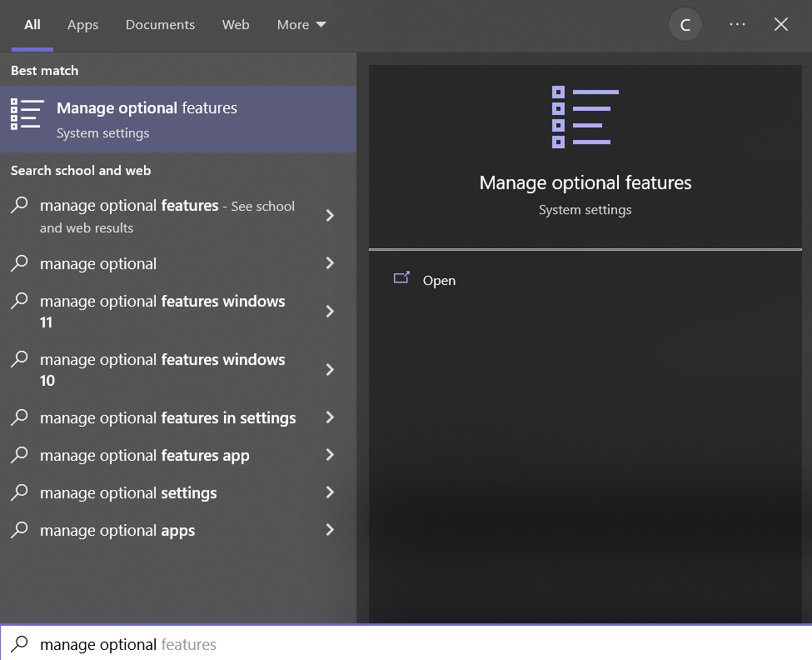Switch to the All tab
Screen dimensions: 812x660
[x=32, y=25]
